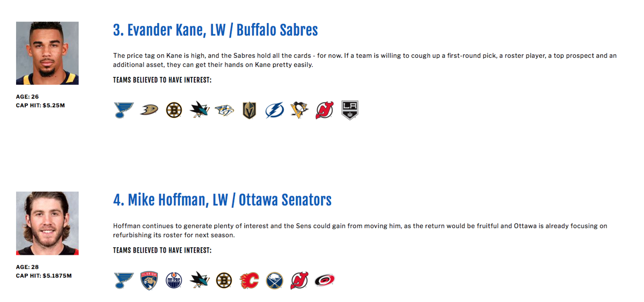The height and width of the screenshot is (302, 644).
Task: Open the Tampa Bay Lightning logo
Action: (274, 110)
